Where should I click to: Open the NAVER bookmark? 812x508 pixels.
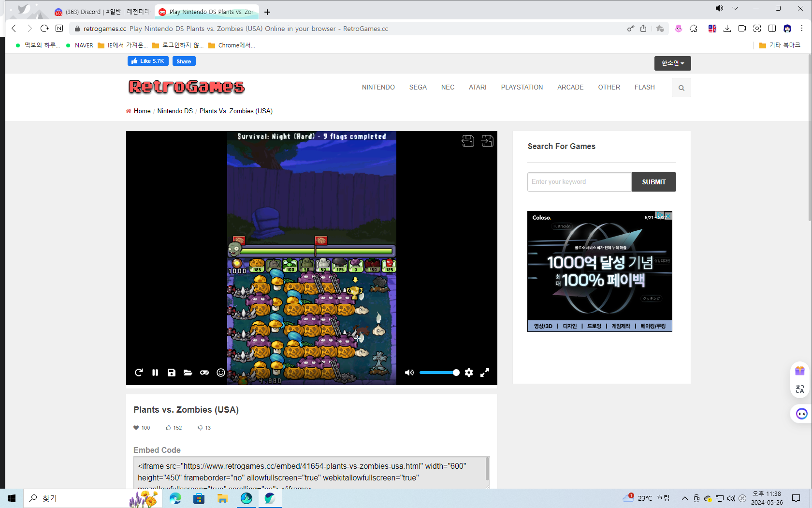coord(80,45)
